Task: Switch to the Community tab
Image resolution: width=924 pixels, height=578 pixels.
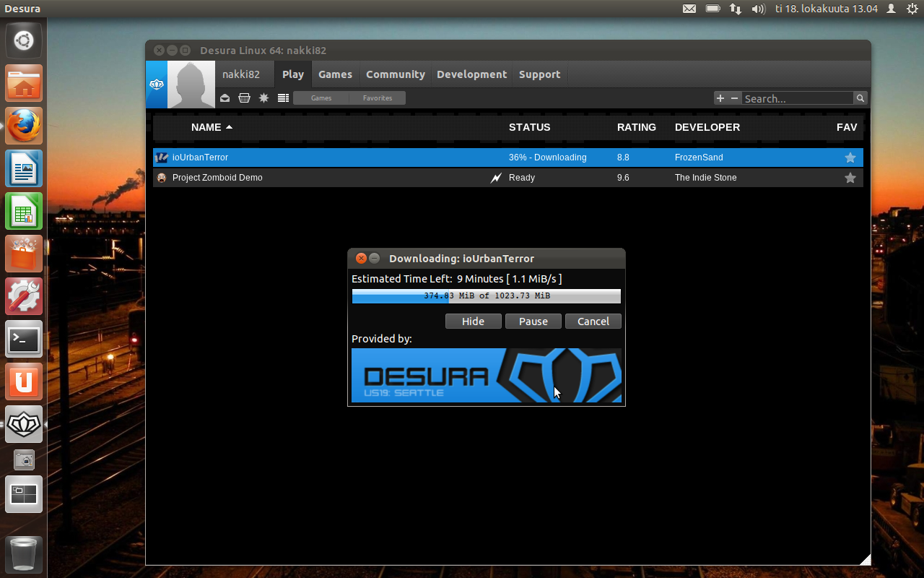Action: (395, 74)
